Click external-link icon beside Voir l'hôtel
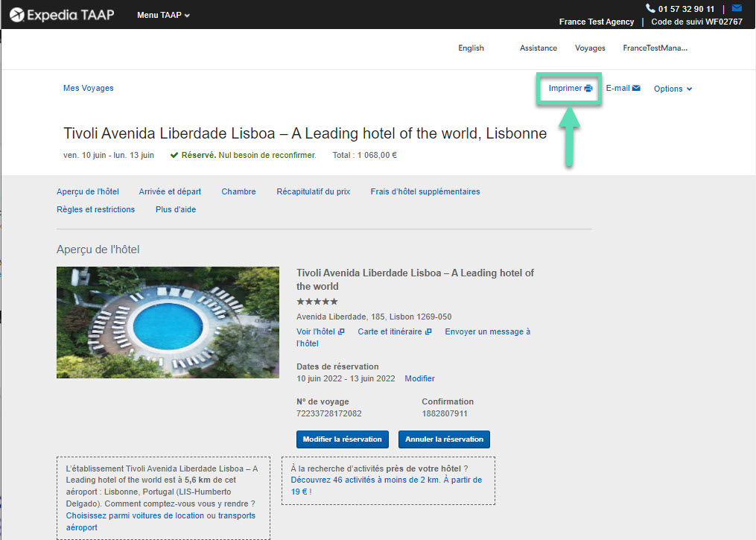Screen dimensions: 756x540 [x=341, y=331]
